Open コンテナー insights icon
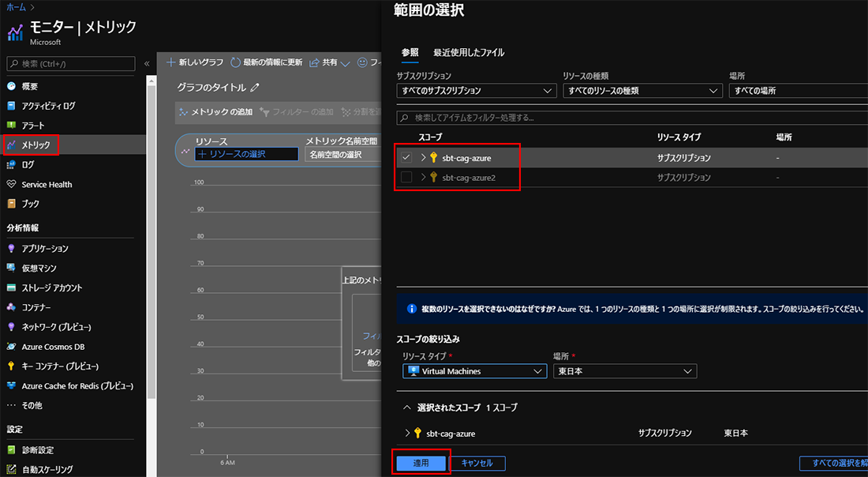The image size is (868, 477). click(11, 307)
